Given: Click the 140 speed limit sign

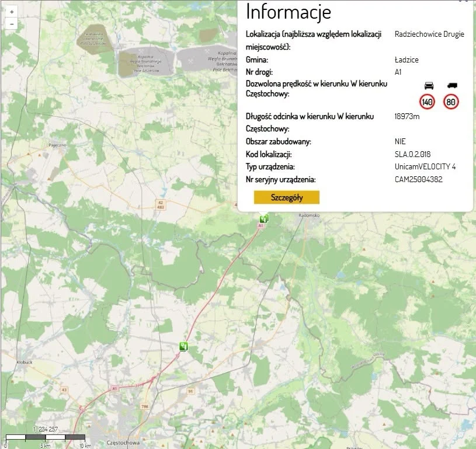Looking at the screenshot, I should pyautogui.click(x=427, y=102).
